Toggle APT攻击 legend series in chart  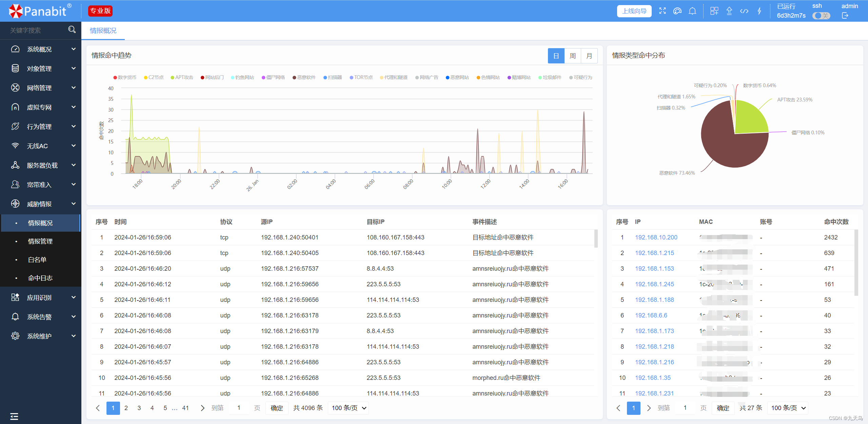point(182,77)
